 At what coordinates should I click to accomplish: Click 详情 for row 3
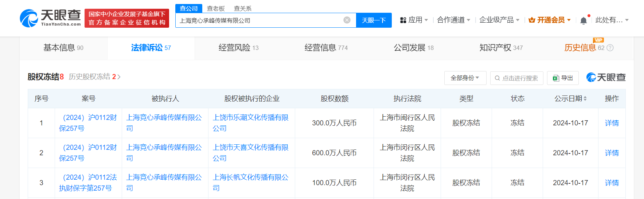tap(612, 183)
